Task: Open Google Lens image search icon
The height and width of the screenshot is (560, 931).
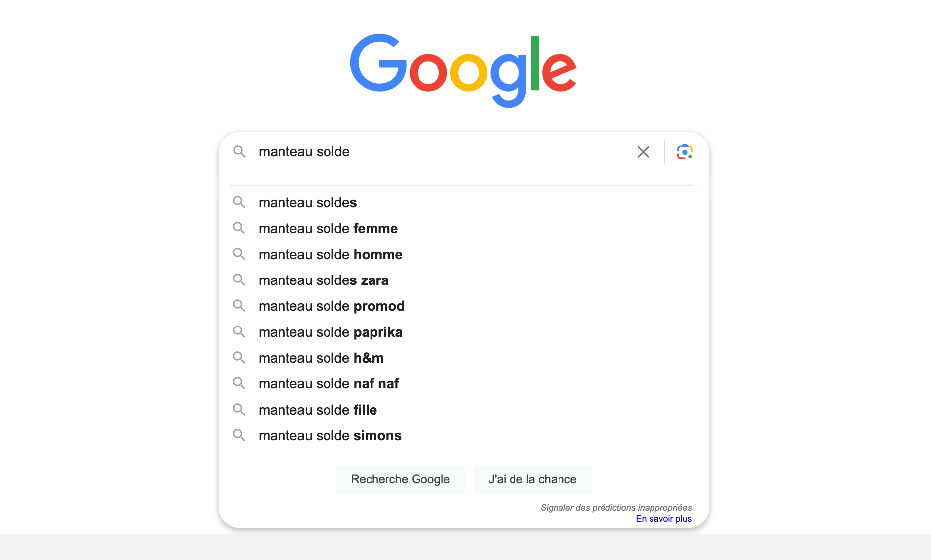Action: (x=685, y=152)
